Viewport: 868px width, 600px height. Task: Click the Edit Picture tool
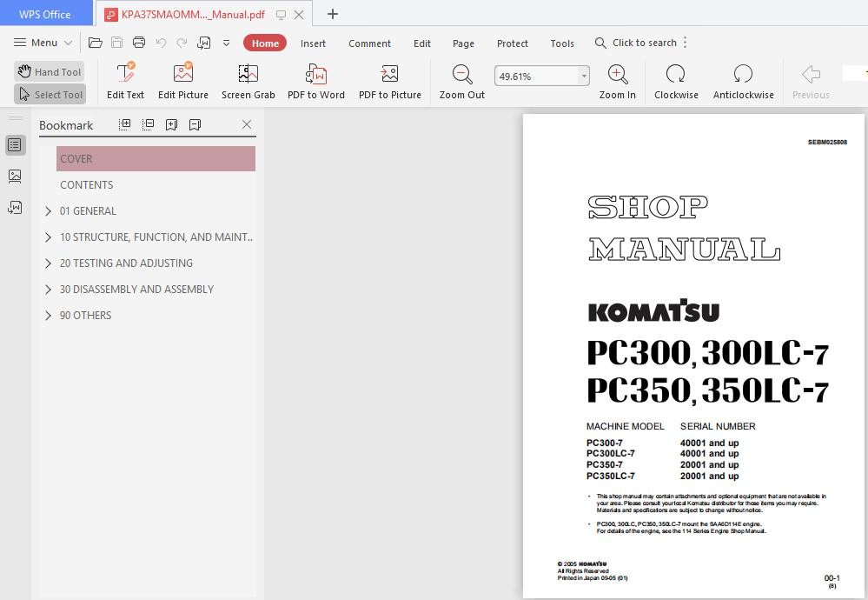coord(183,81)
